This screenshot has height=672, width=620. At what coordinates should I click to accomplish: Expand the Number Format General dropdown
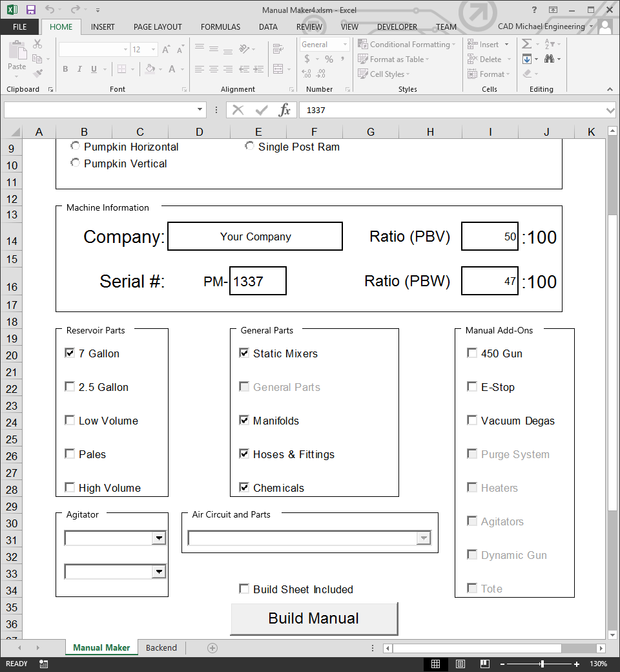345,45
